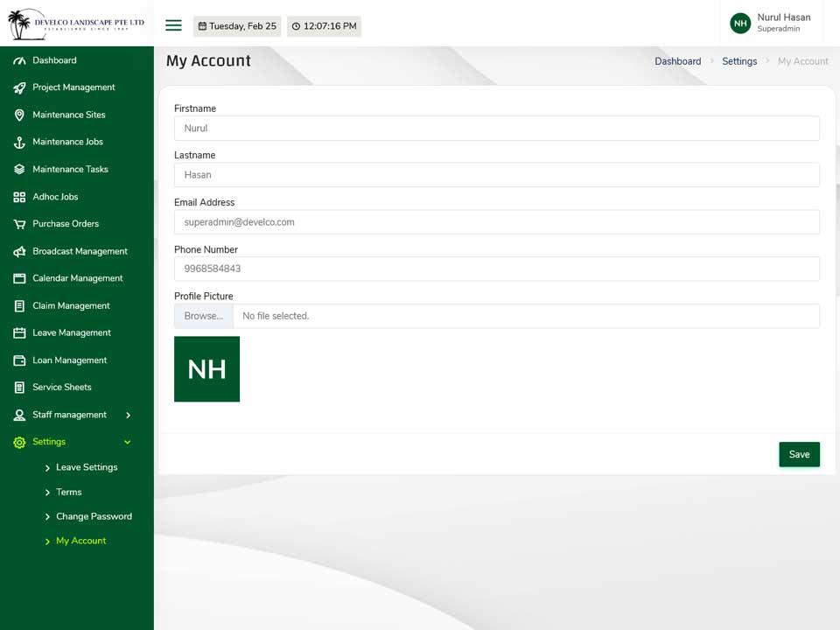Click Broadcast Management megaphone icon

coord(19,251)
